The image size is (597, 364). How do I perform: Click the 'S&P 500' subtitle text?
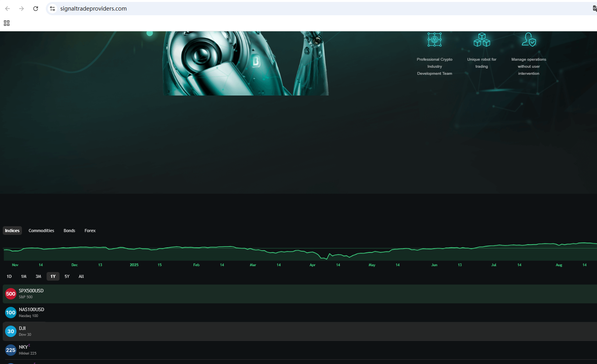tap(25, 297)
